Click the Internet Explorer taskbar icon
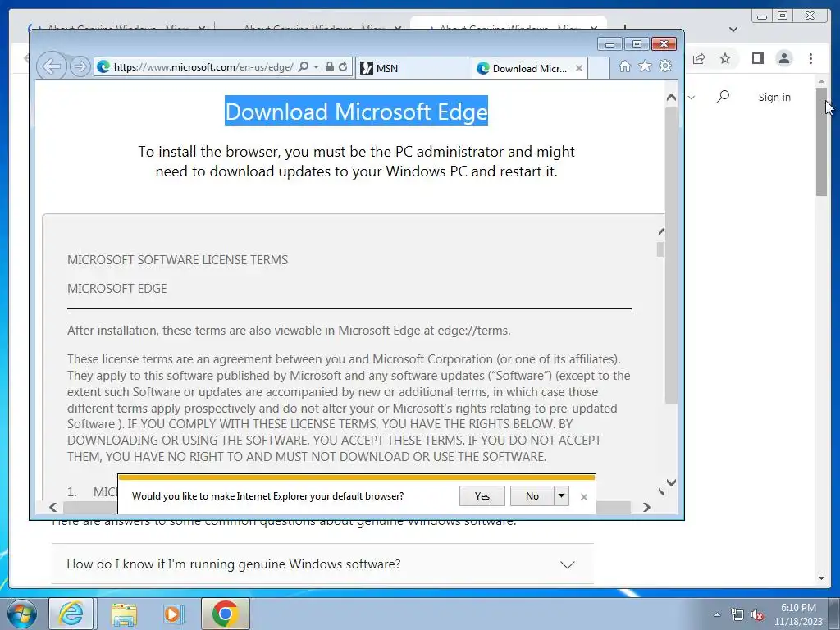840x630 pixels. coord(71,614)
